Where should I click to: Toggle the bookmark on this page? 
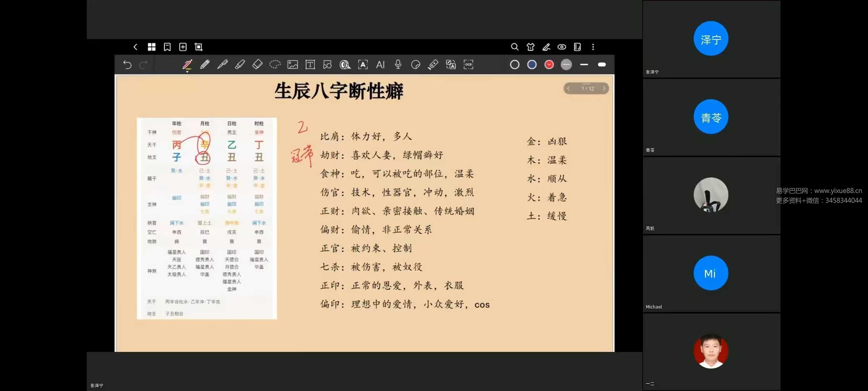(x=167, y=47)
